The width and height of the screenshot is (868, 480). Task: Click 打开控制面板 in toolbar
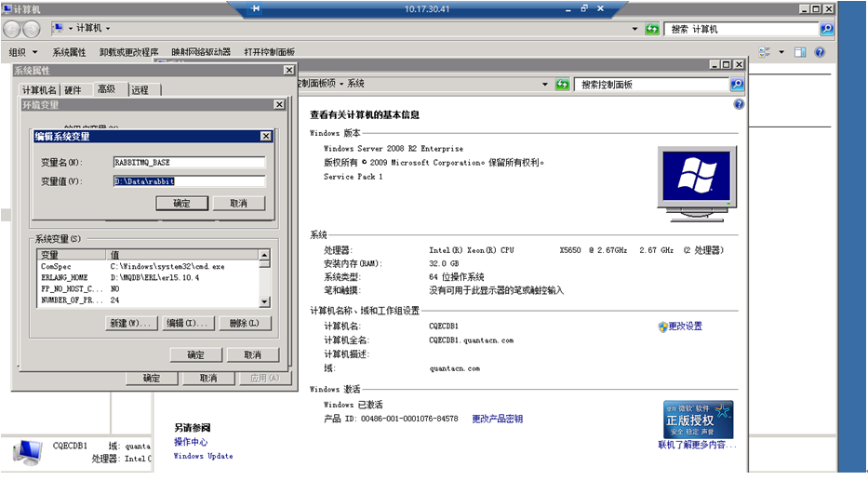pyautogui.click(x=270, y=52)
